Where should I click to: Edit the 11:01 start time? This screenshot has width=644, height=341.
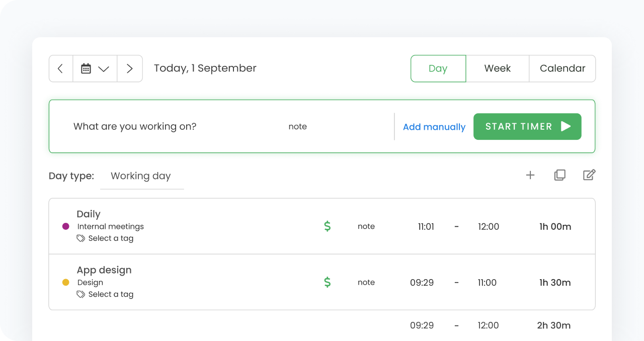[426, 227]
